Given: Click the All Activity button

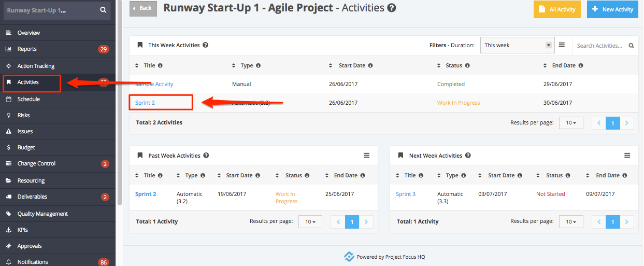Looking at the screenshot, I should pos(557,9).
